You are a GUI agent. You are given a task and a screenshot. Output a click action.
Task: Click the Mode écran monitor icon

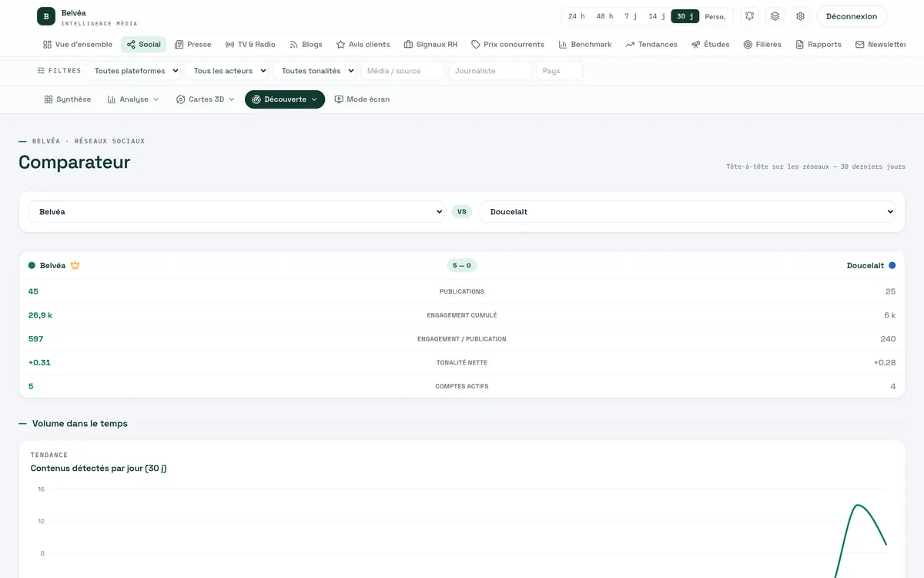click(339, 99)
